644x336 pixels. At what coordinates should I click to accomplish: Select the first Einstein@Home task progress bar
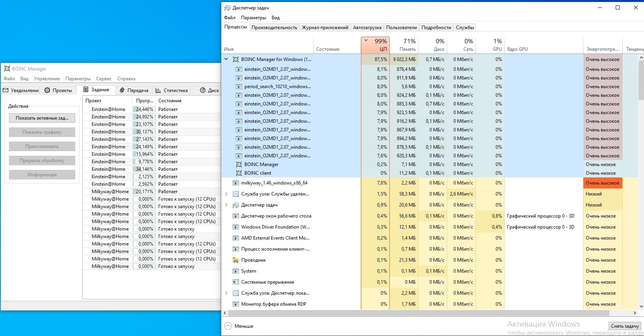(144, 109)
